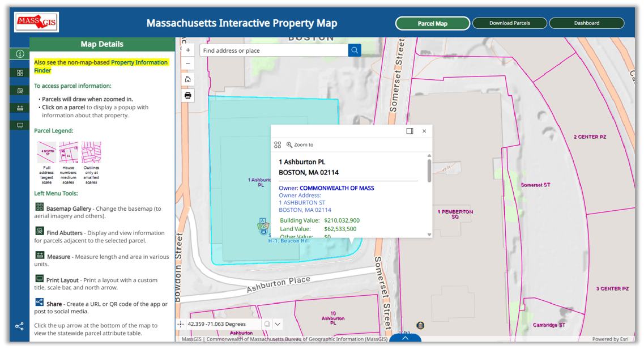Click the map print icon
Viewport: 644px width, 349px height.
click(187, 96)
